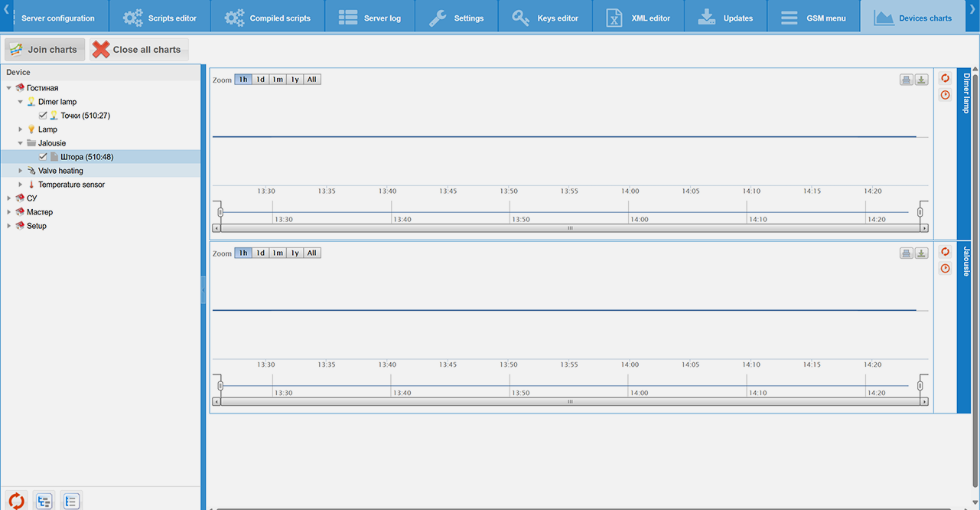
Task: Print the Dimer lamp chart
Action: [x=907, y=80]
